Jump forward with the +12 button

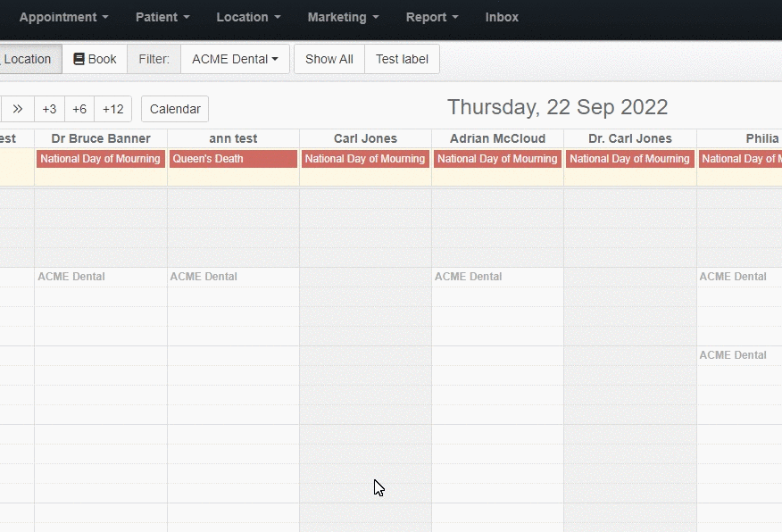112,109
